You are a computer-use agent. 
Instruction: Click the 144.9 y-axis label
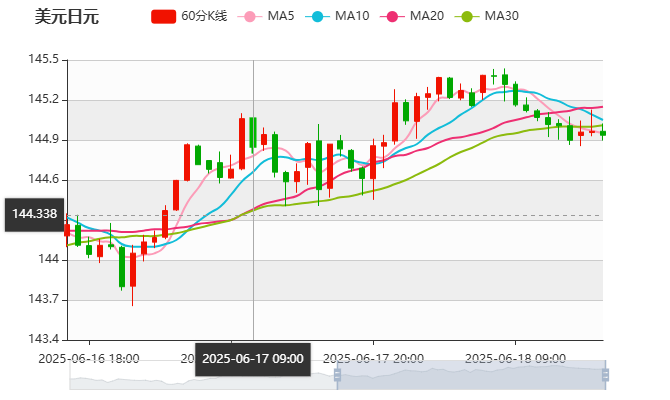tap(43, 139)
